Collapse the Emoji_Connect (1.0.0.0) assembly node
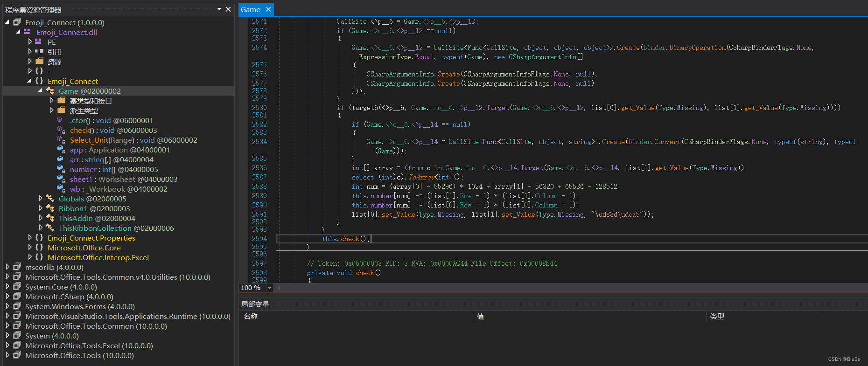Screen dimensions: 868x366 coord(7,22)
